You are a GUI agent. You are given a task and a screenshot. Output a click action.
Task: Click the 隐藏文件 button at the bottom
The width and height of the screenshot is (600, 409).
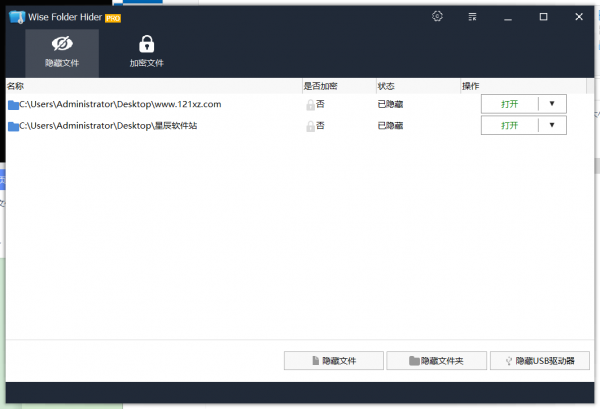(x=334, y=360)
